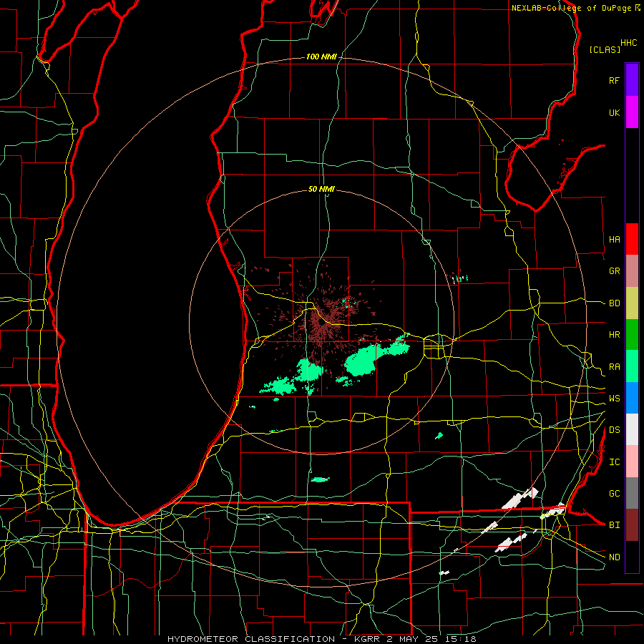Click the BD legend label
Screen dimensions: 644x644
[614, 303]
